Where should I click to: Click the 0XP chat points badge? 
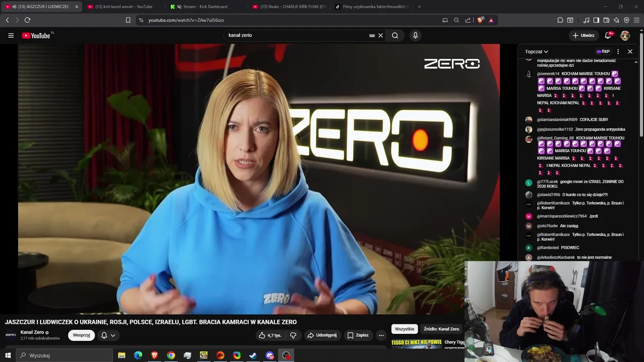coord(603,51)
